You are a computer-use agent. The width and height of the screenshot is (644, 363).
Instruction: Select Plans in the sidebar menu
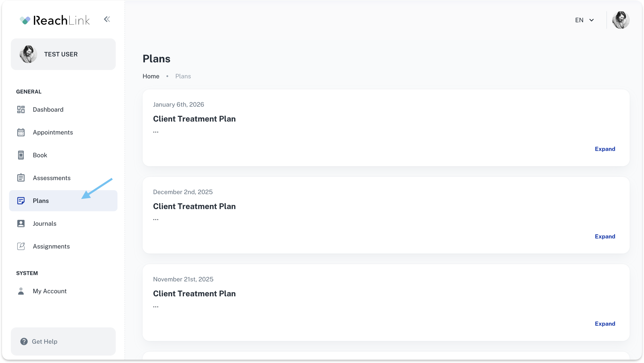(x=41, y=201)
